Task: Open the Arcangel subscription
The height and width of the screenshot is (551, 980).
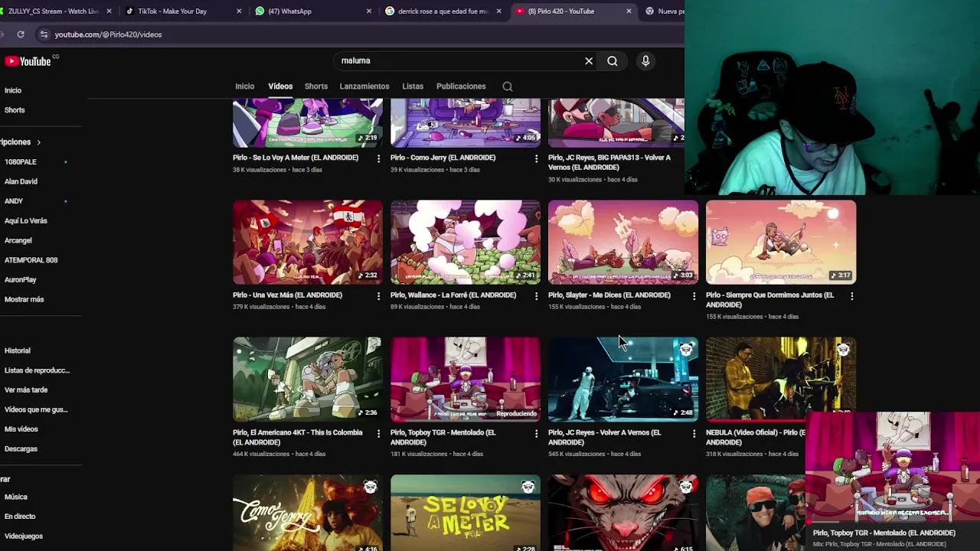Action: [18, 241]
